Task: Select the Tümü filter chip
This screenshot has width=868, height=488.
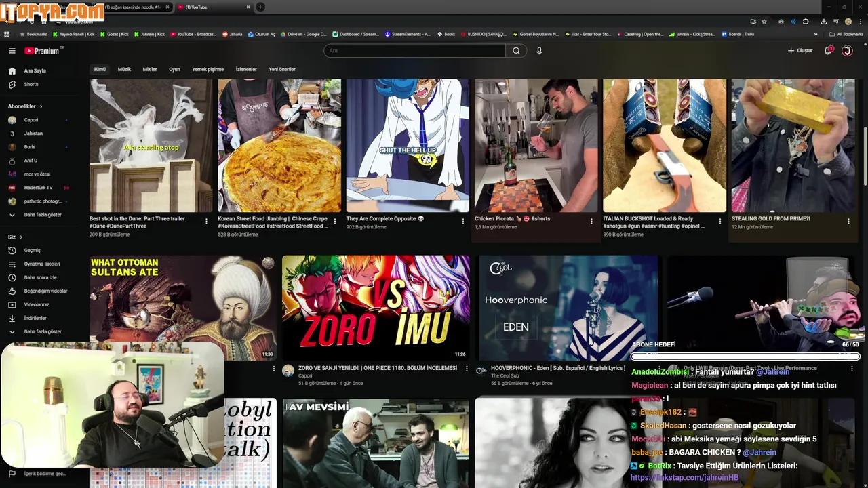Action: click(100, 69)
